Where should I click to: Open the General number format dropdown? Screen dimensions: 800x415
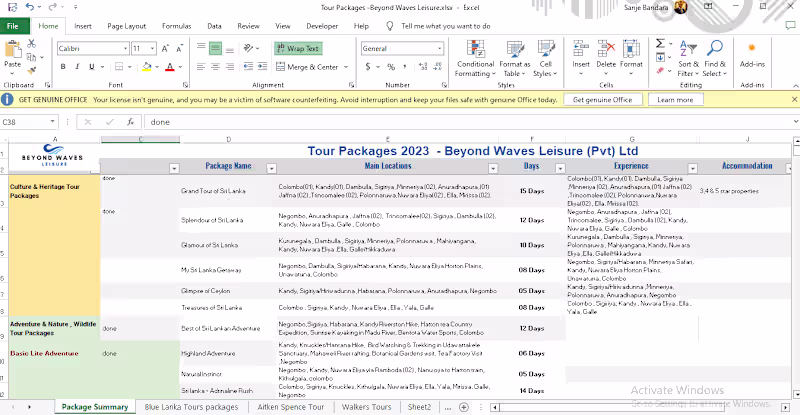pyautogui.click(x=439, y=48)
